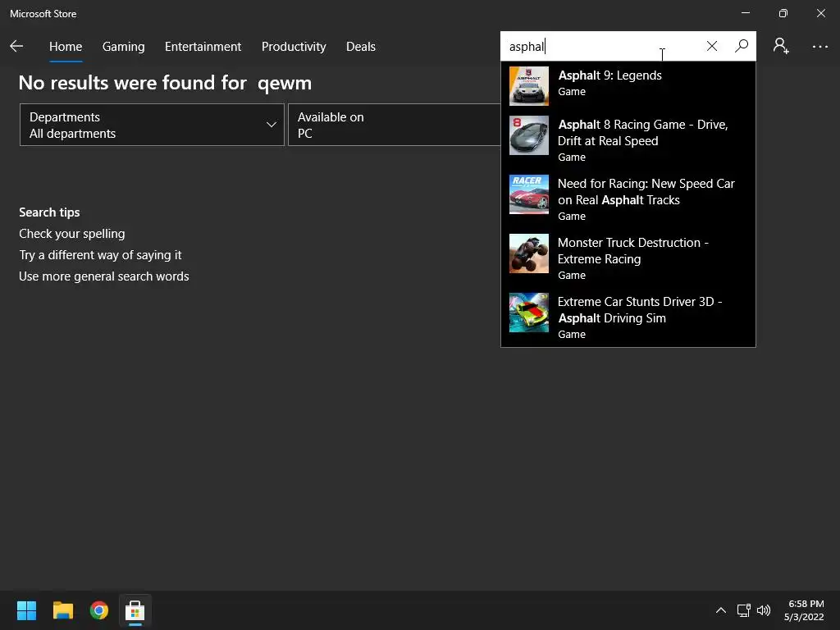840x630 pixels.
Task: Click the Extreme Car Stunts Driver thumbnail
Action: [529, 313]
